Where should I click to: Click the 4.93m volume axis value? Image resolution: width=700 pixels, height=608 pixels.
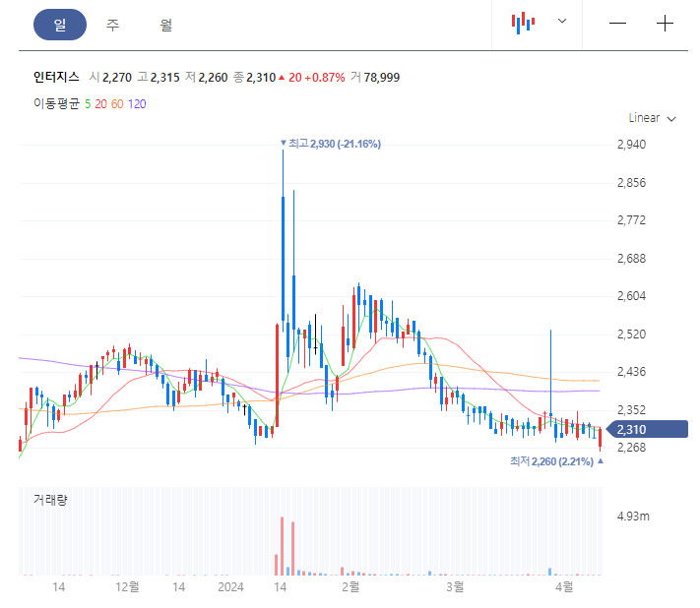tap(633, 517)
